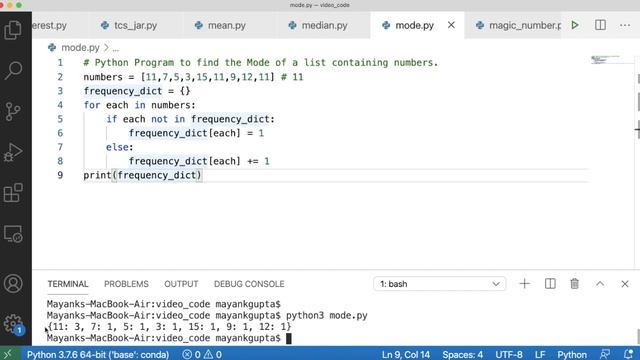Open the Accounts menu icon
Image resolution: width=640 pixels, height=360 pixels.
(x=13, y=284)
